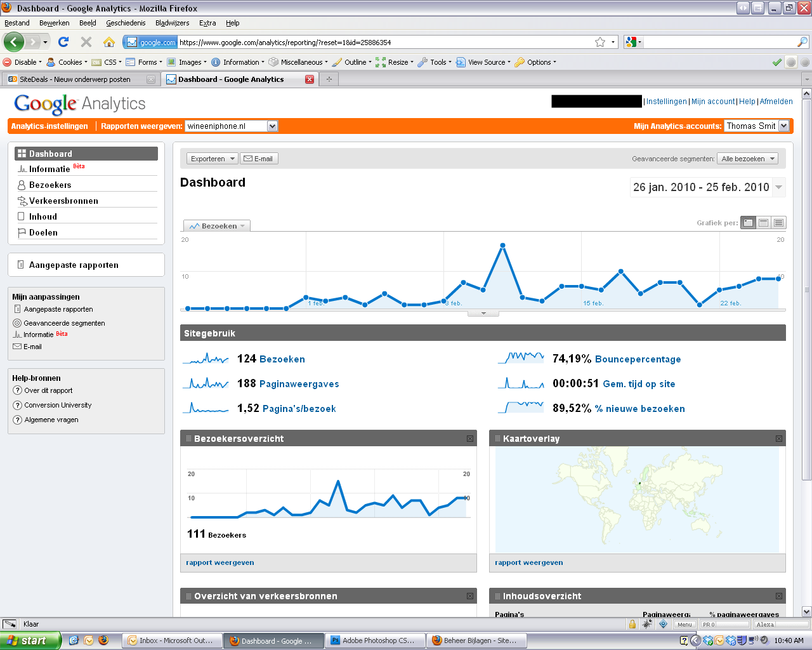Bookmark this page with the star icon
The width and height of the screenshot is (812, 650).
pyautogui.click(x=600, y=42)
